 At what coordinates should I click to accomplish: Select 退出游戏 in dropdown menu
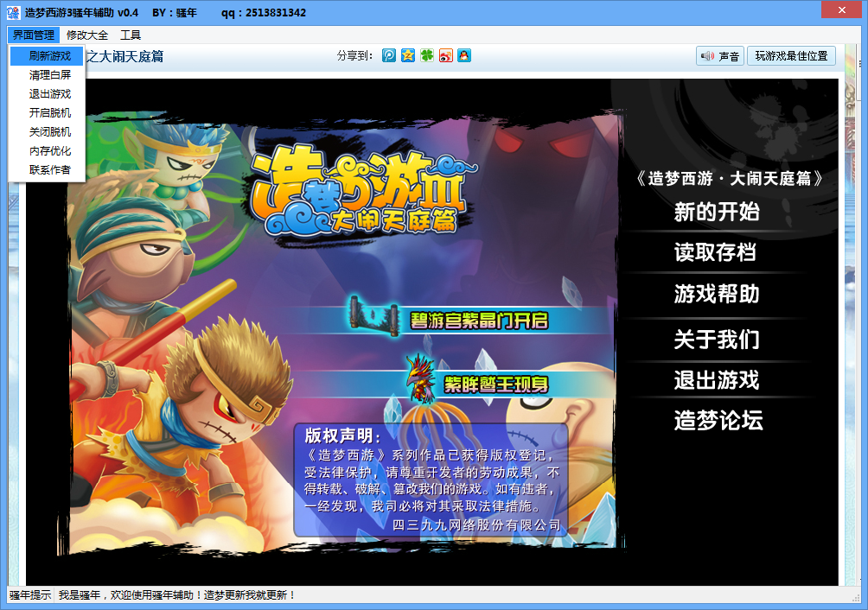[47, 94]
